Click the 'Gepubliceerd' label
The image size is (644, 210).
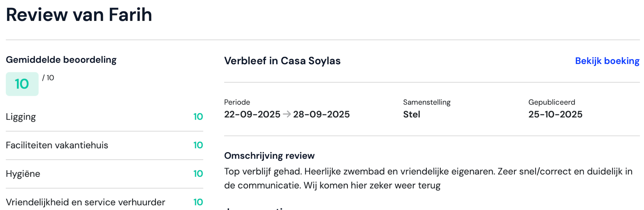click(551, 102)
